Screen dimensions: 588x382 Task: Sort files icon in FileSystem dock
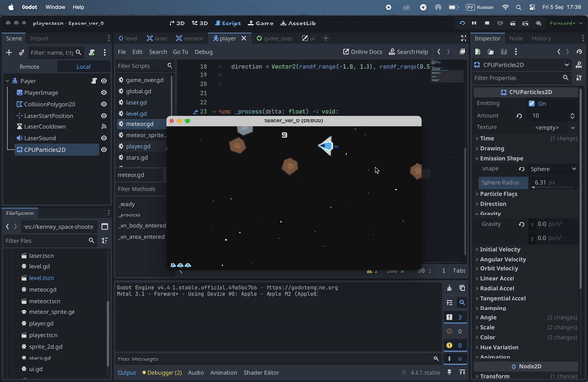click(x=105, y=241)
